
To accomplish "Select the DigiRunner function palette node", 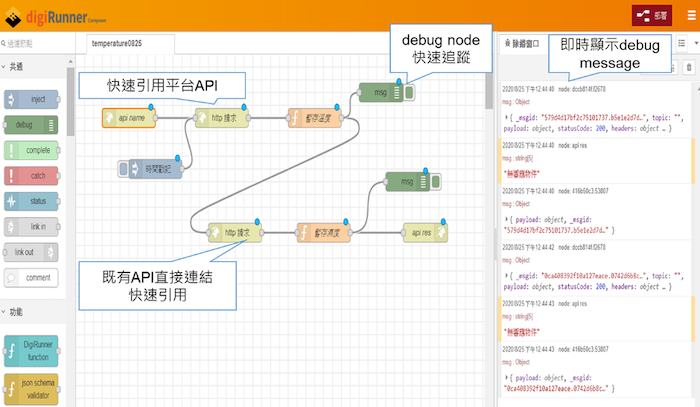I will (x=31, y=351).
